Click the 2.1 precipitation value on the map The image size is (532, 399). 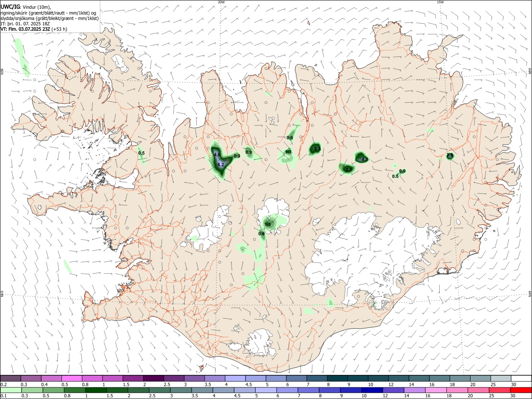(x=349, y=169)
